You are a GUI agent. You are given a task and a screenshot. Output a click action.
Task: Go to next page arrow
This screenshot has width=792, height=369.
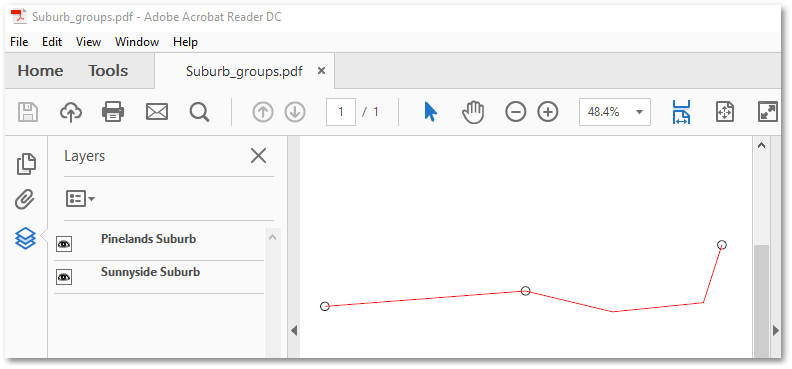click(295, 112)
